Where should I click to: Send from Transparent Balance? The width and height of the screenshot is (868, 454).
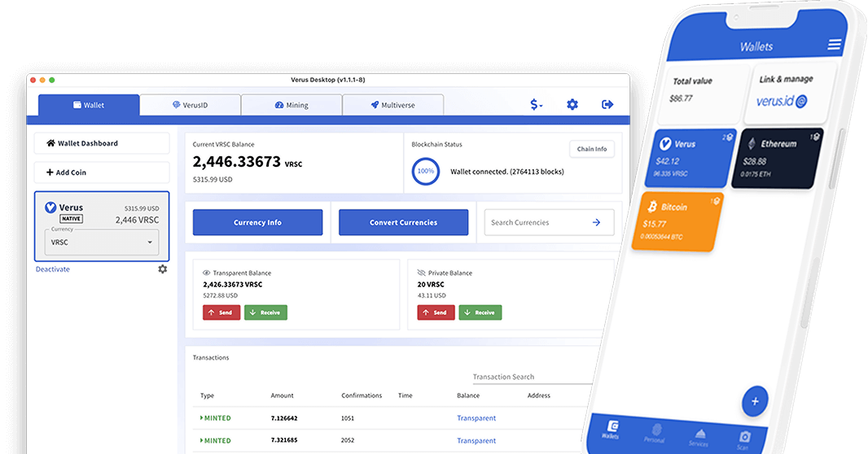click(221, 312)
